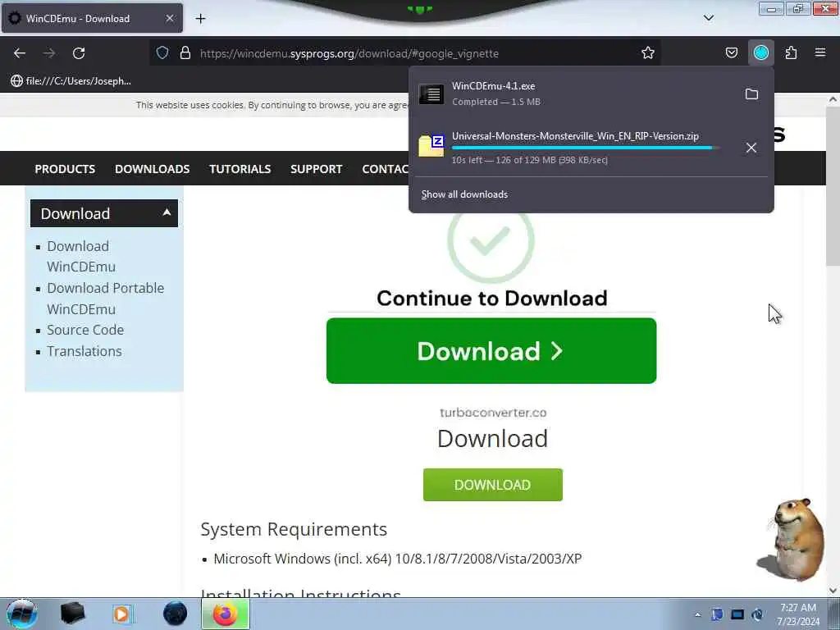The image size is (840, 630).
Task: Open the Firefox hamburger menu
Action: point(819,52)
